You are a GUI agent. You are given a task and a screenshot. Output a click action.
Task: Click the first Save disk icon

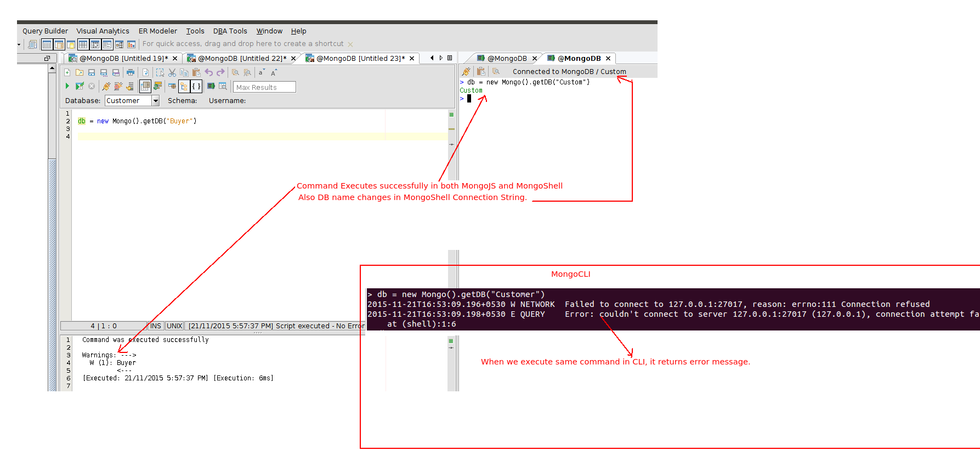click(92, 72)
